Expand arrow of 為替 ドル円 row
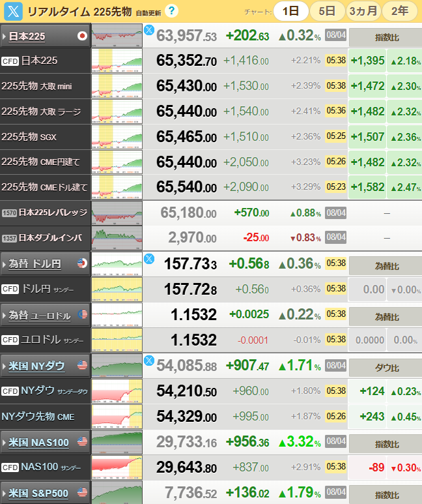 (x=4, y=264)
